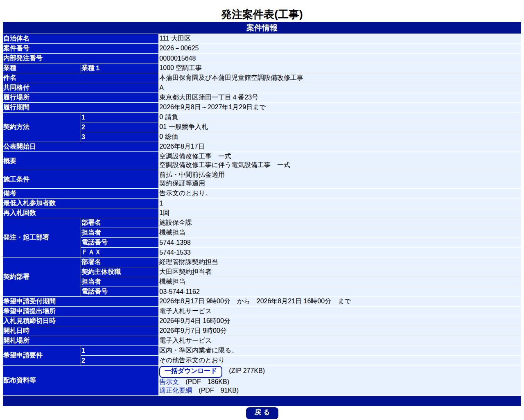Open the 適正化要綱 PDF link
The height and width of the screenshot is (420, 524).
click(175, 391)
